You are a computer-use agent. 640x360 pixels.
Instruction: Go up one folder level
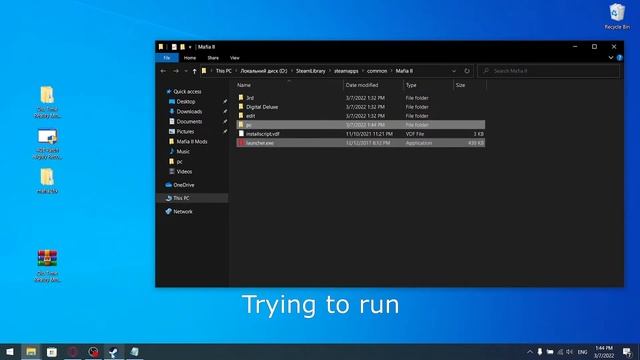point(194,71)
